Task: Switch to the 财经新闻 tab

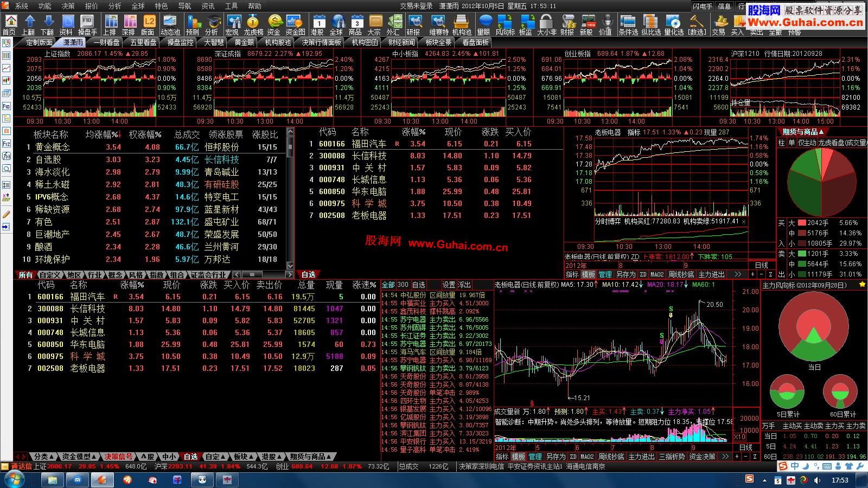Action: coord(401,42)
